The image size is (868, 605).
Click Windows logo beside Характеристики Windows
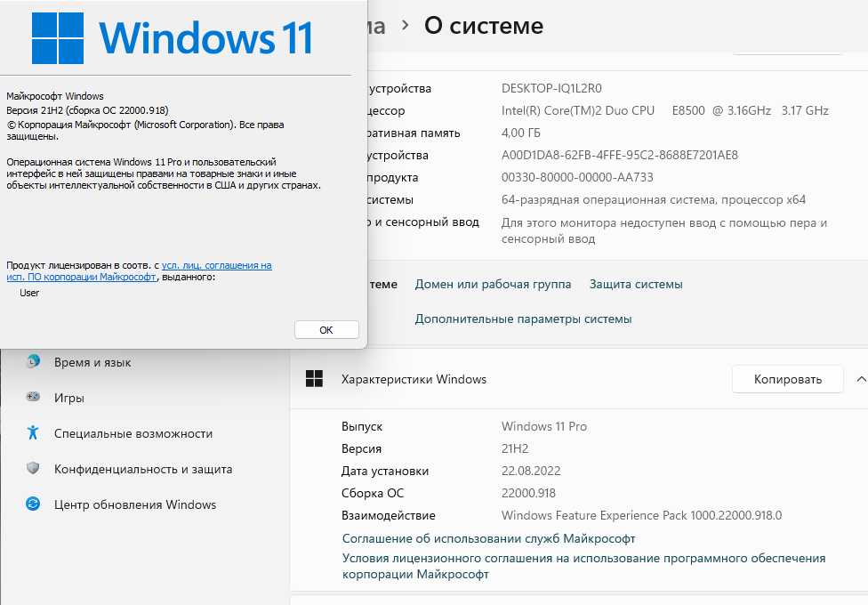tap(314, 379)
